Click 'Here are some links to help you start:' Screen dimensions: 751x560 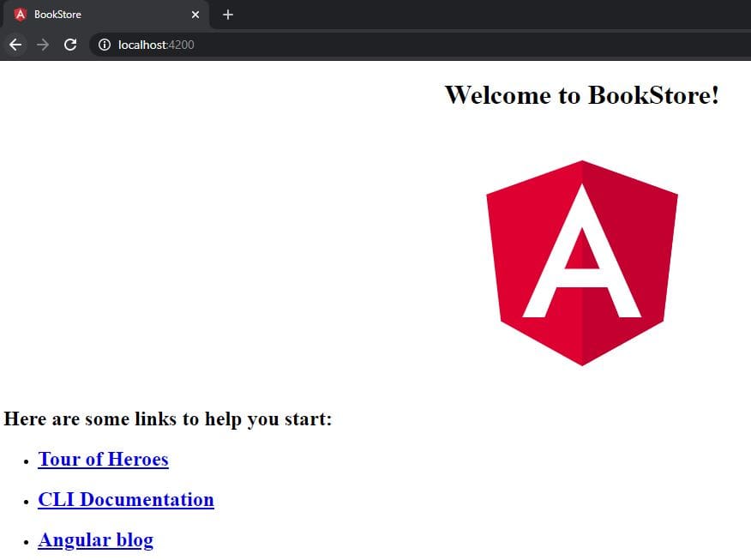coord(168,419)
